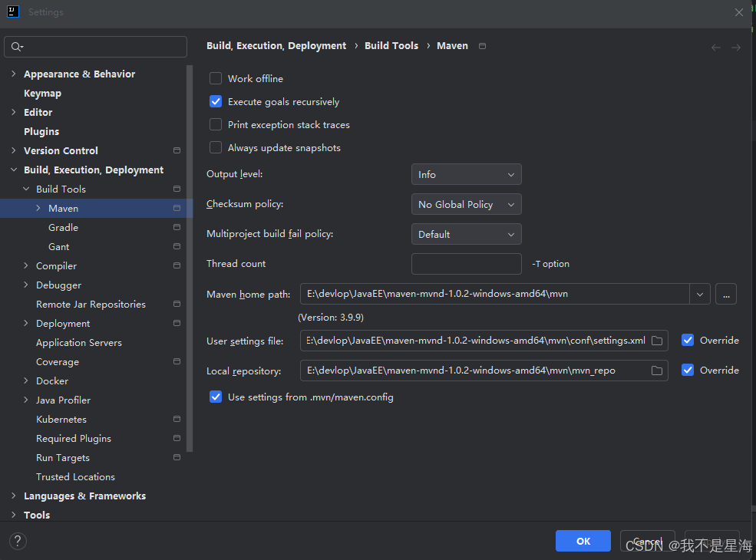Click the settings tree vertical scrollbar
Viewport: 756px width, 560px height.
pos(190,259)
